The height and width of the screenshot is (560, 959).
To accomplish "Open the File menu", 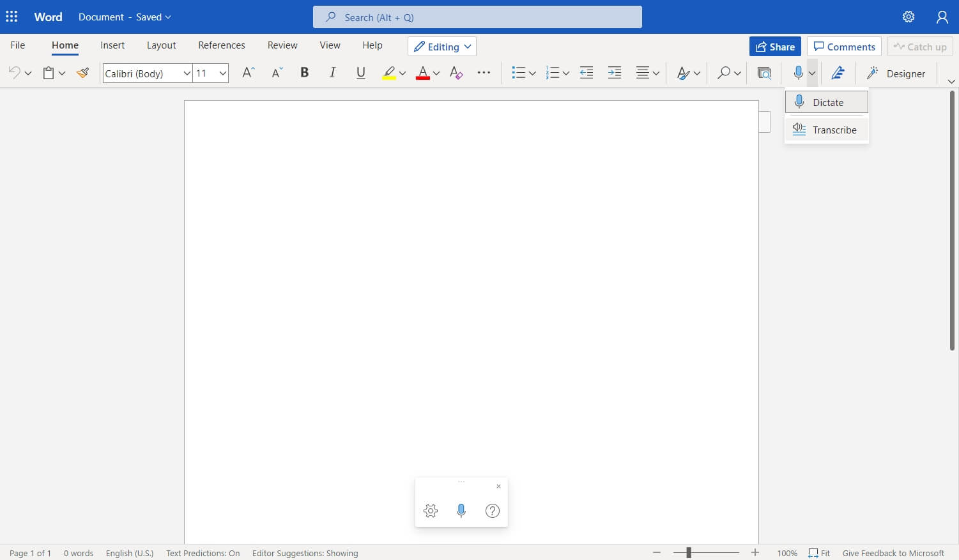I will [18, 45].
